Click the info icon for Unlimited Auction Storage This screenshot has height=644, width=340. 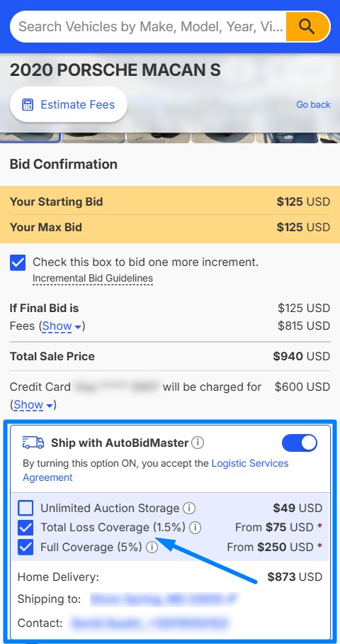click(x=188, y=508)
